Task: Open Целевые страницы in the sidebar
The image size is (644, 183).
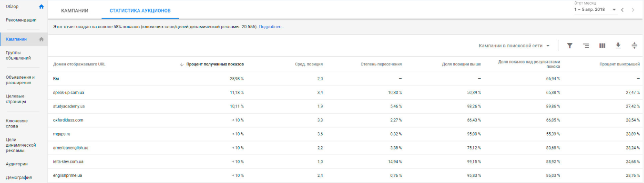Action: pos(16,99)
